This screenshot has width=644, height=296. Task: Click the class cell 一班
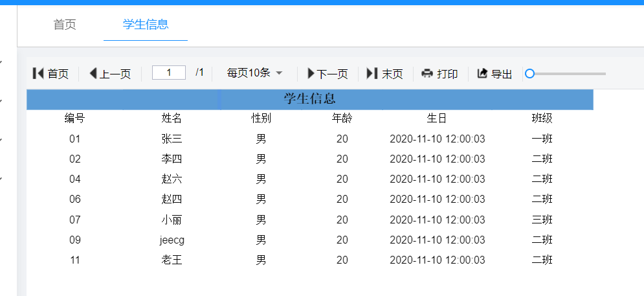click(542, 139)
